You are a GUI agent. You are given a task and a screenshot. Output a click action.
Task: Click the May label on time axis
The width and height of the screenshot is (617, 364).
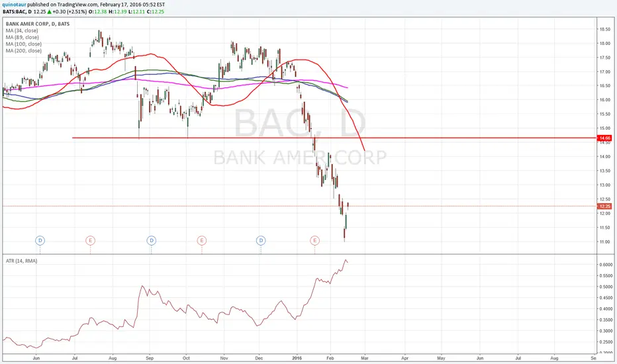point(441,358)
